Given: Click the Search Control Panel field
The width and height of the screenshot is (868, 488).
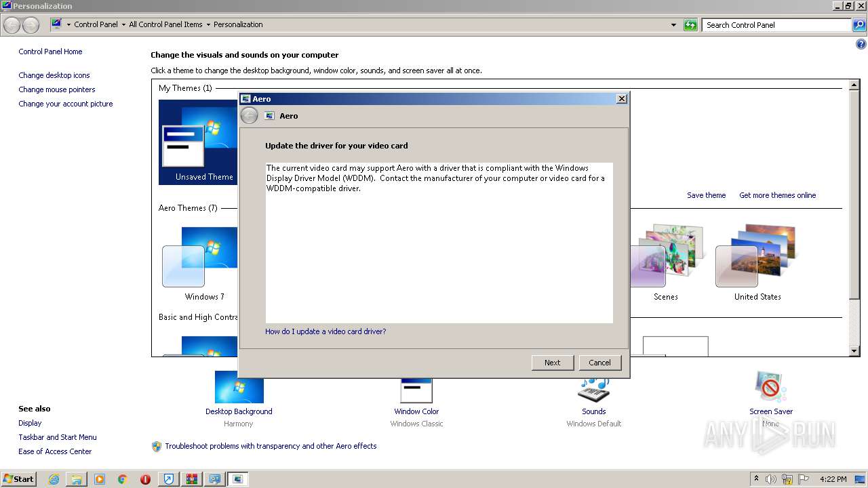Looking at the screenshot, I should [x=776, y=25].
